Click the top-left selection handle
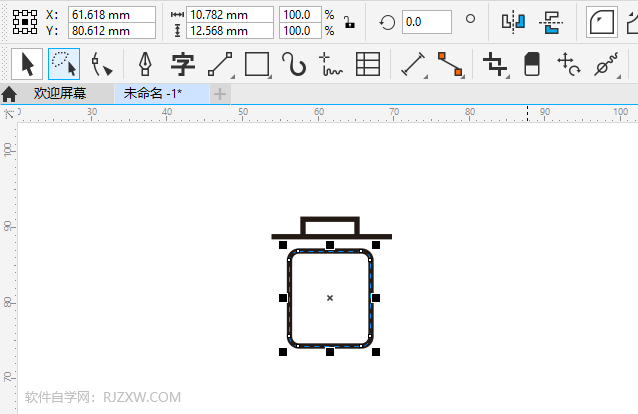This screenshot has width=638, height=414. (283, 245)
